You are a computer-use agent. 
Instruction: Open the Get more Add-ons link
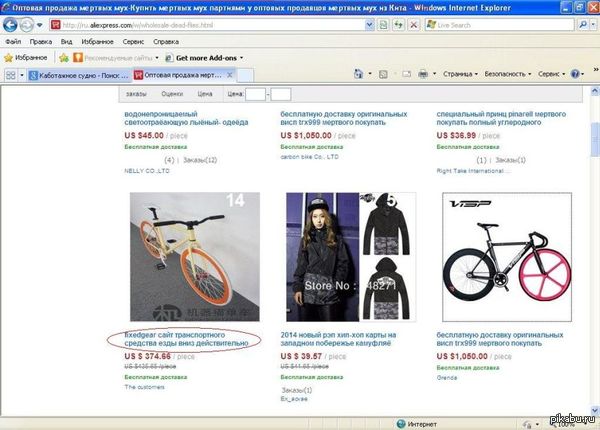209,58
